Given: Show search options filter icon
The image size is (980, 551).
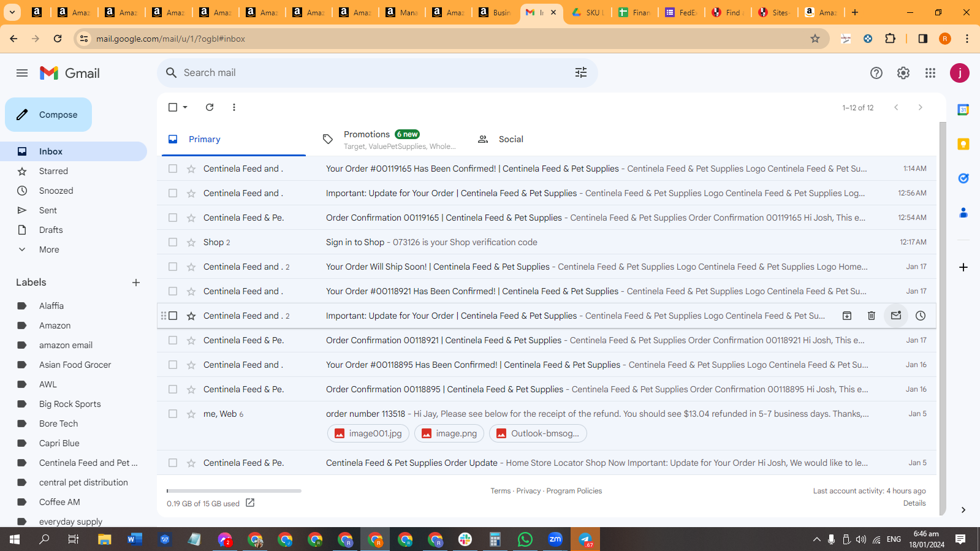Looking at the screenshot, I should [581, 72].
